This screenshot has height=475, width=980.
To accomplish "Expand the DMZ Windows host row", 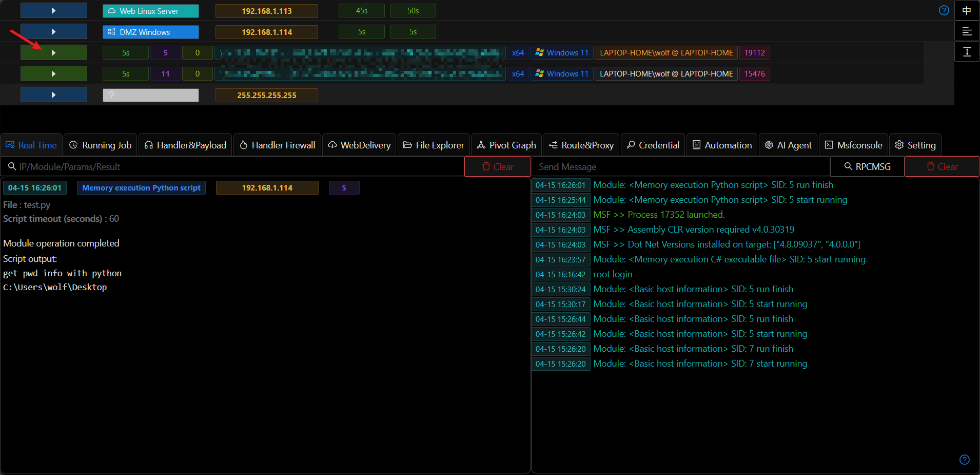I will coord(54,32).
